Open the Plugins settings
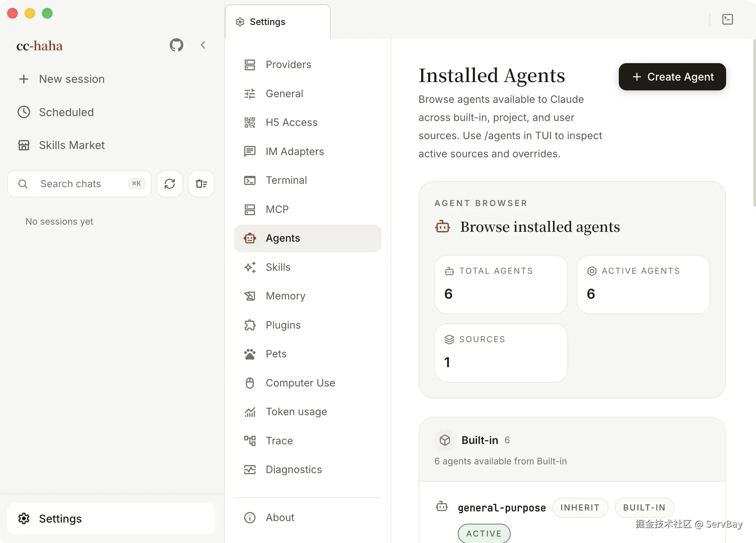 coord(308,325)
